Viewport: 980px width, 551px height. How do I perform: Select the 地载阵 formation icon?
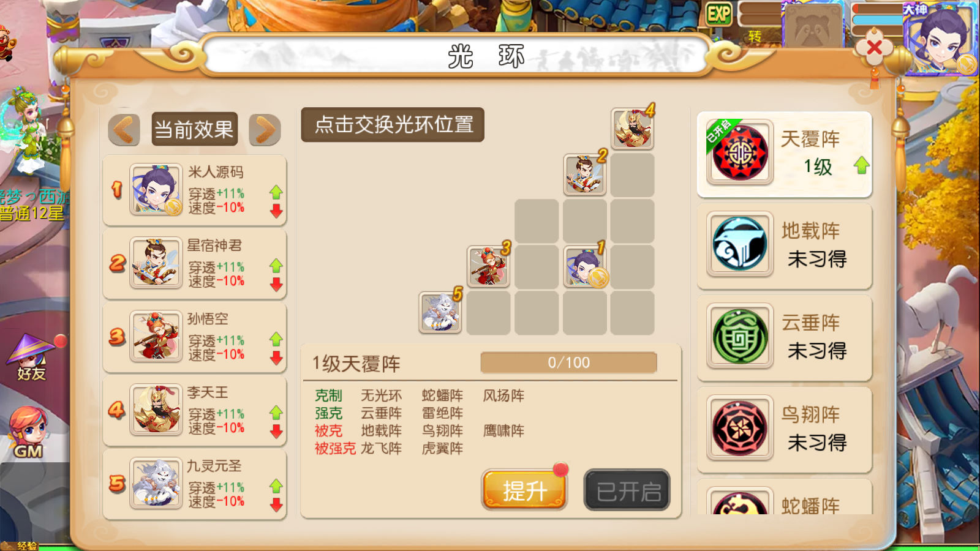(x=739, y=244)
